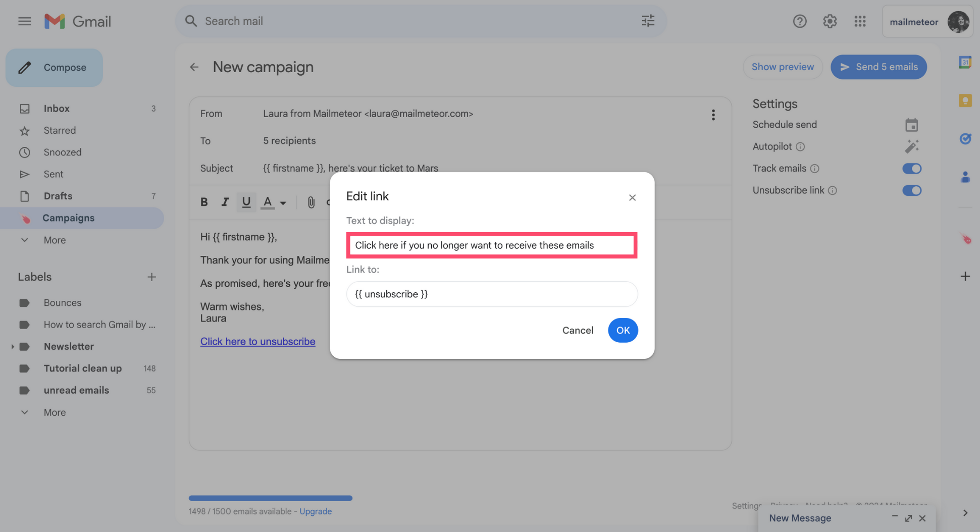Image resolution: width=980 pixels, height=532 pixels.
Task: Click the Search mail box
Action: [x=421, y=21]
